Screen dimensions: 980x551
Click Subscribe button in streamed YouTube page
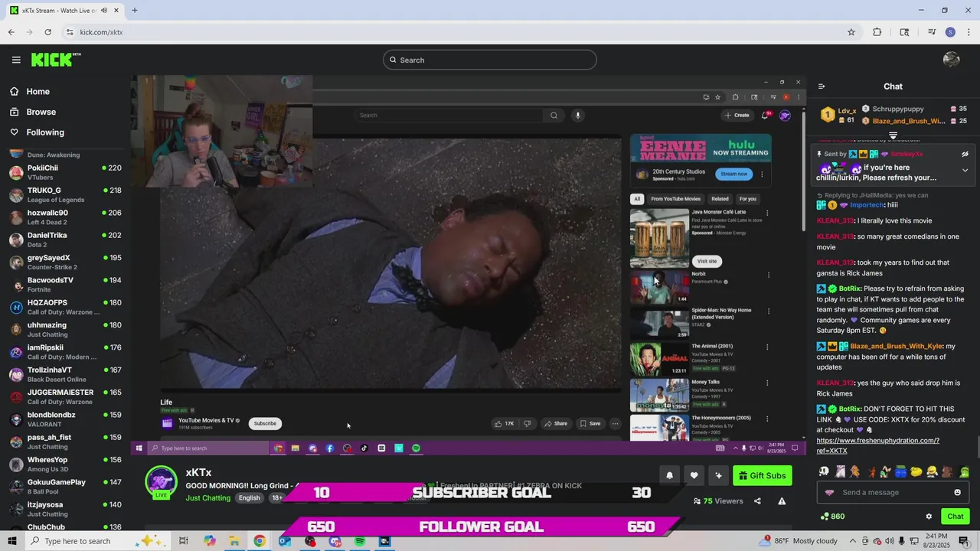265,423
